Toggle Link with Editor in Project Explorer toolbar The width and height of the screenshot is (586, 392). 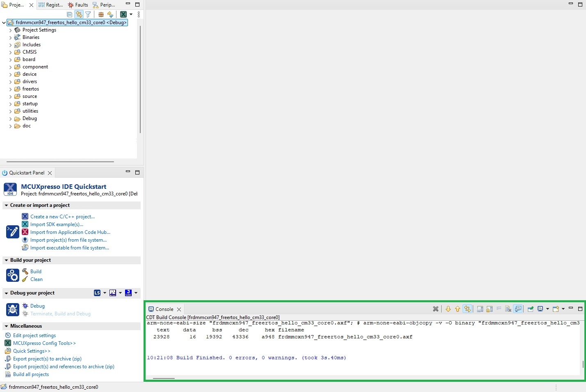(79, 14)
